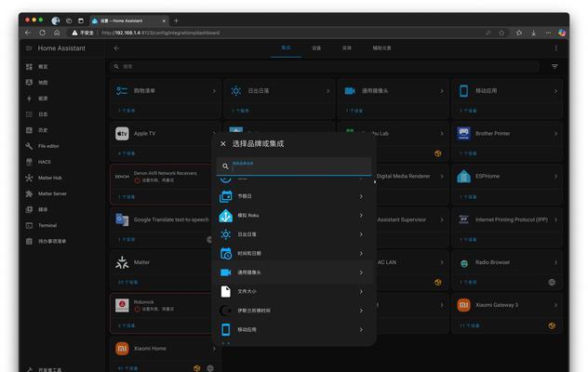Click the Xiaomi Gateway 3 logo
This screenshot has height=372, width=588.
tap(464, 305)
